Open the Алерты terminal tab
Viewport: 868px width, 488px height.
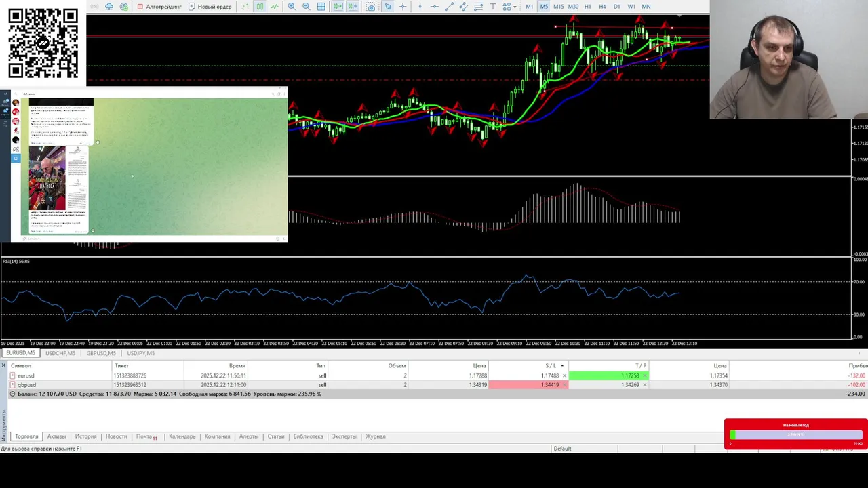pos(248,436)
